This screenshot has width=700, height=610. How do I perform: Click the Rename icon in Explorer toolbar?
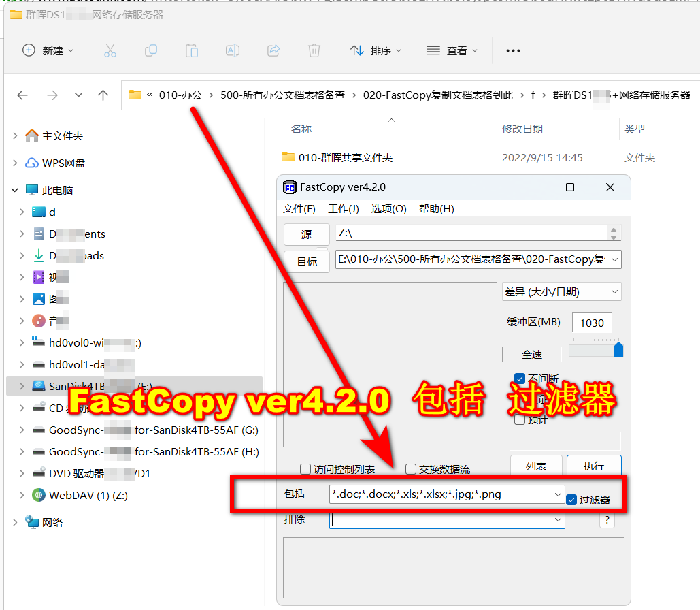tap(233, 50)
